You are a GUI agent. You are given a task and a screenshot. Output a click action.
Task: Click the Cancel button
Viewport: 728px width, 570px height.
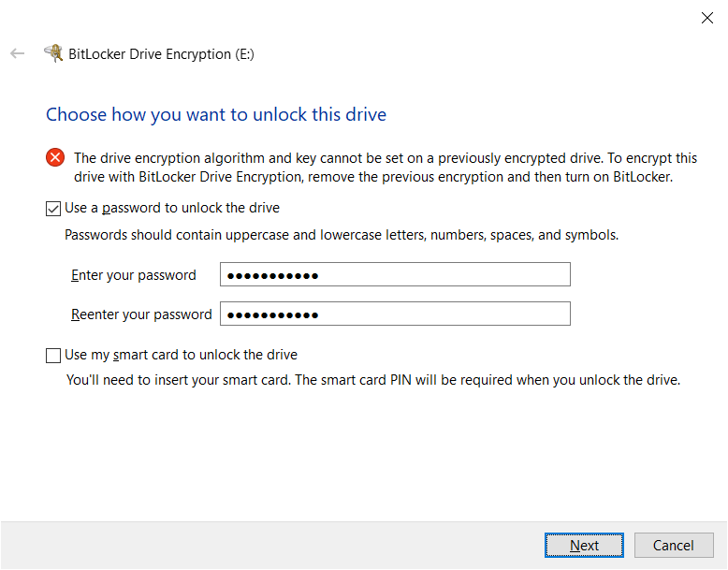674,545
